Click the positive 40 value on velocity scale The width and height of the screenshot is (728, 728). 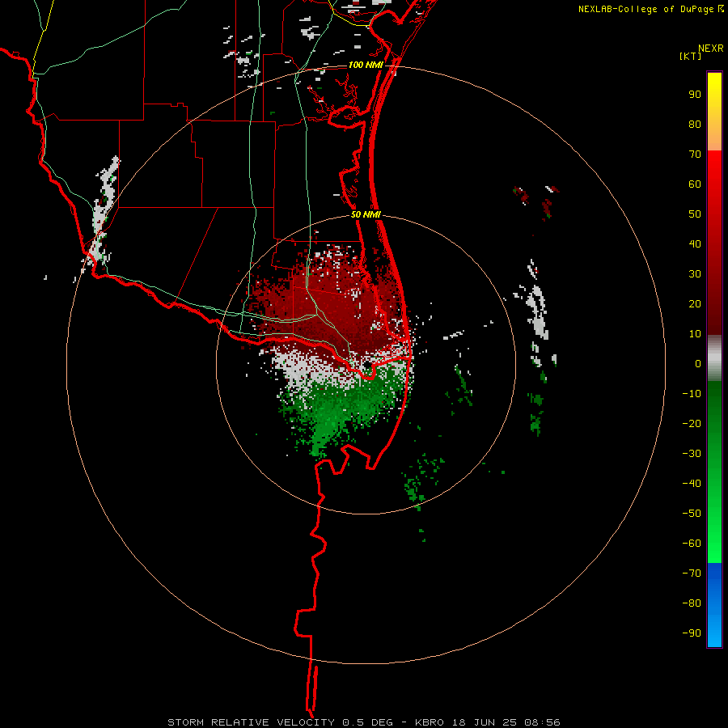click(695, 244)
